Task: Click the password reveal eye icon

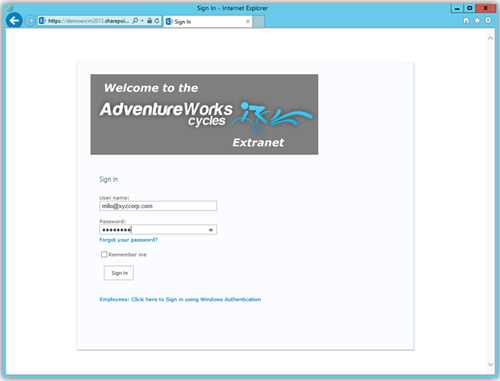Action: click(211, 230)
